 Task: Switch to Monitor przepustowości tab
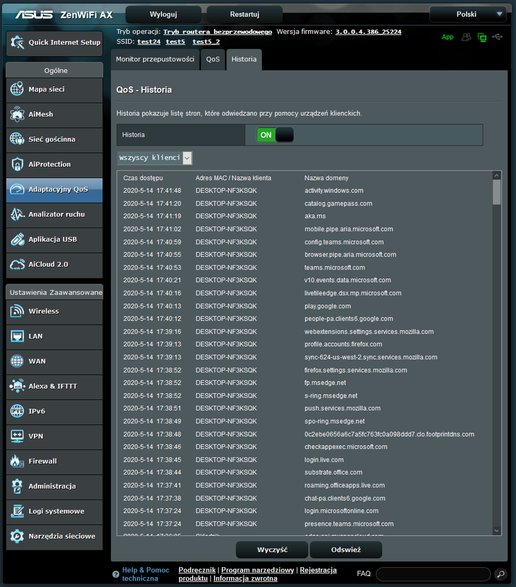(155, 60)
